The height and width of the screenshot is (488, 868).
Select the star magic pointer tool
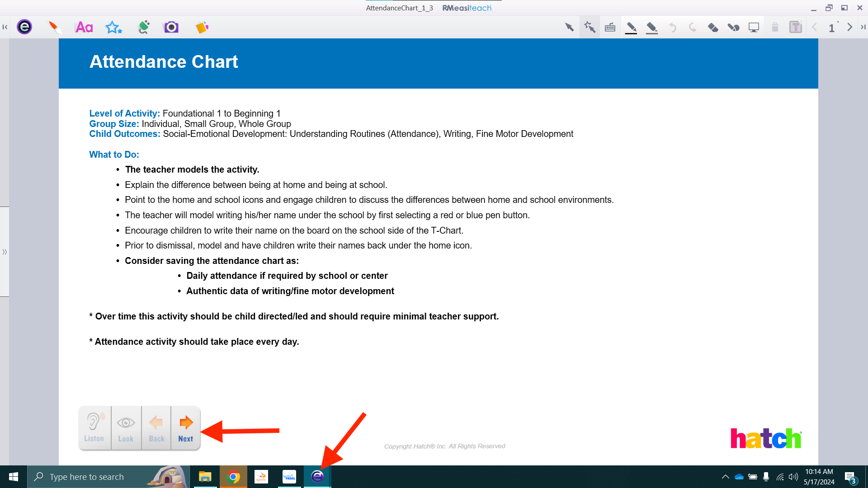590,27
